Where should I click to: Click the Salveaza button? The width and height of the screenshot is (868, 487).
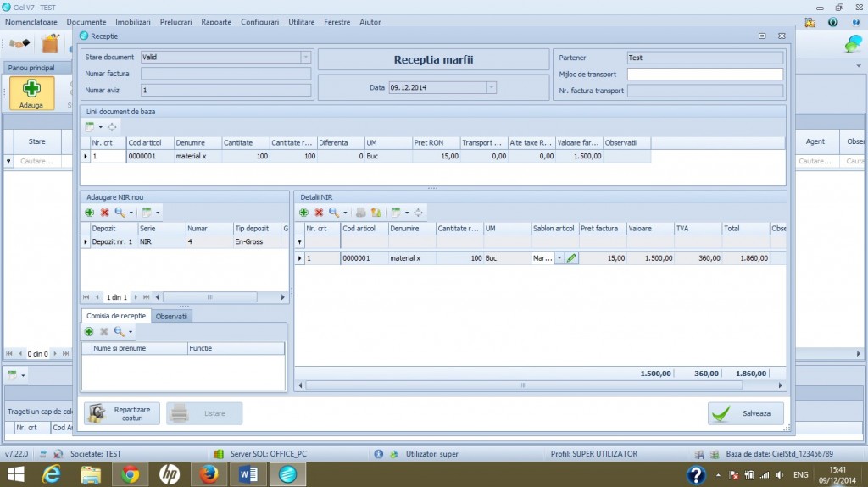pyautogui.click(x=746, y=413)
